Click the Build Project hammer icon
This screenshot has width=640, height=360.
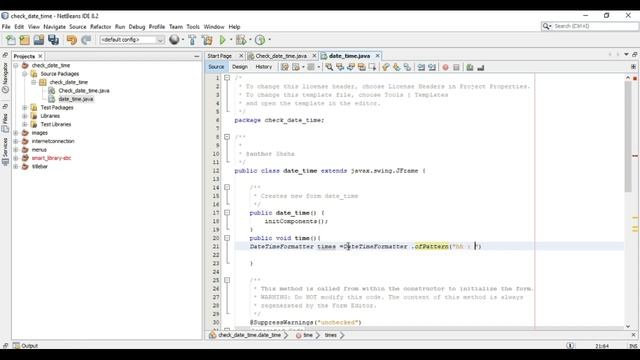pyautogui.click(x=192, y=40)
